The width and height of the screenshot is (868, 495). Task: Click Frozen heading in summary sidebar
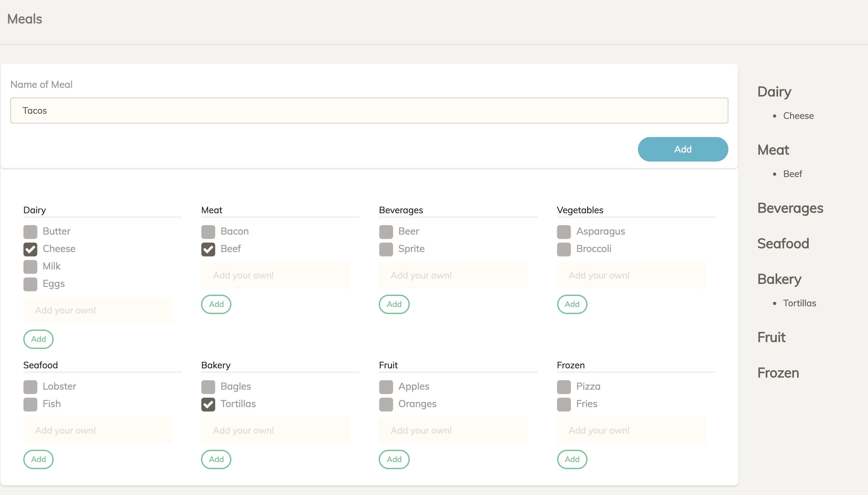(778, 373)
